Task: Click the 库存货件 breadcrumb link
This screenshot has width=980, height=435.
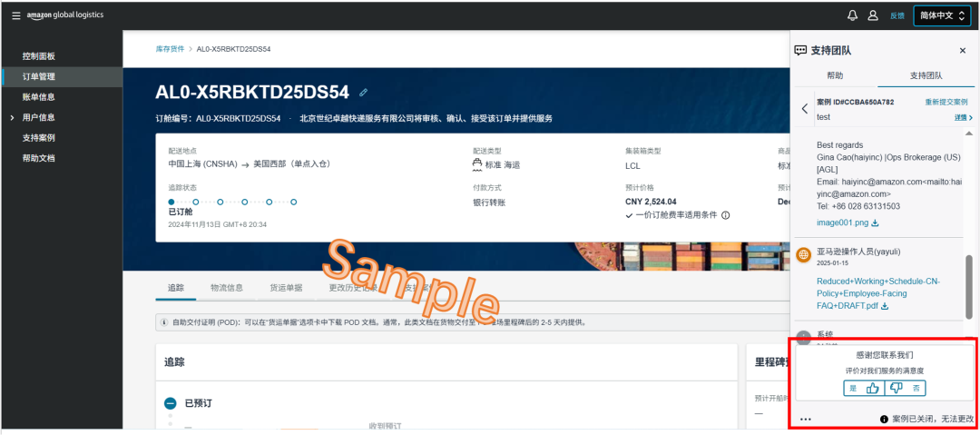Action: (170, 49)
